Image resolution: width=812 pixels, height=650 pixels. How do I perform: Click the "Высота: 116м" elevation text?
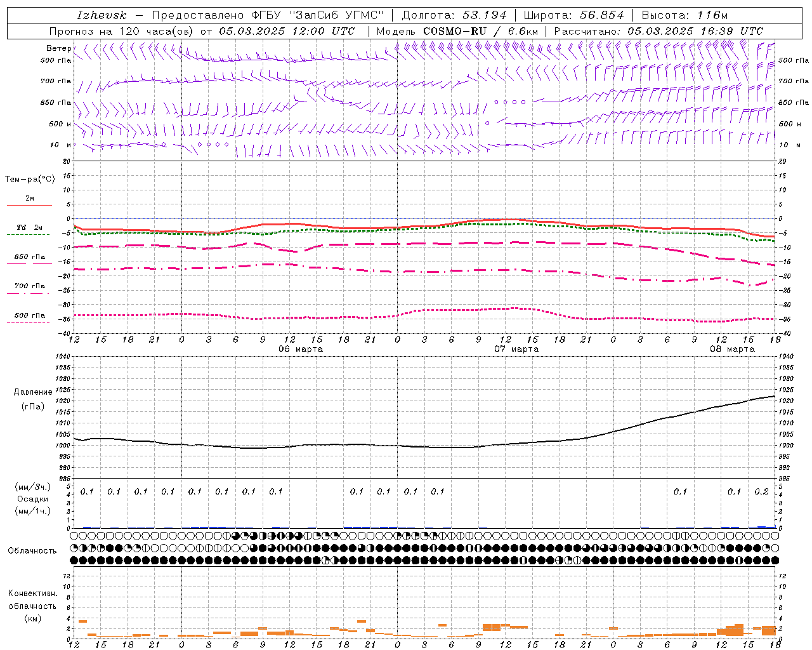coord(684,15)
